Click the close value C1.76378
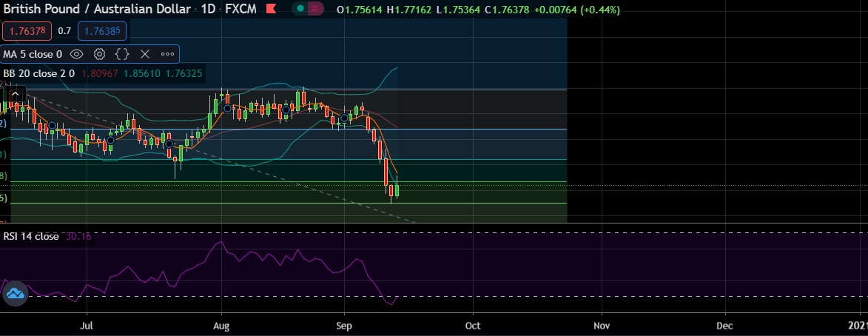The image size is (868, 336). tap(506, 10)
